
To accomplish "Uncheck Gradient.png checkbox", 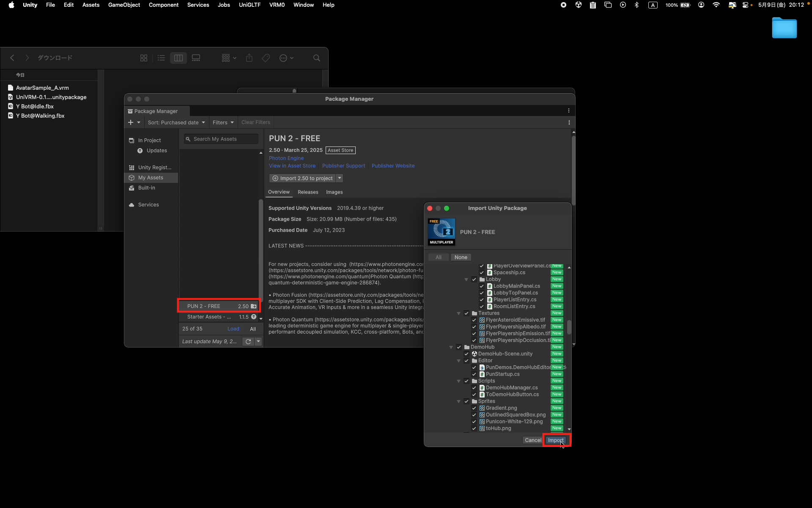I will pos(474,408).
